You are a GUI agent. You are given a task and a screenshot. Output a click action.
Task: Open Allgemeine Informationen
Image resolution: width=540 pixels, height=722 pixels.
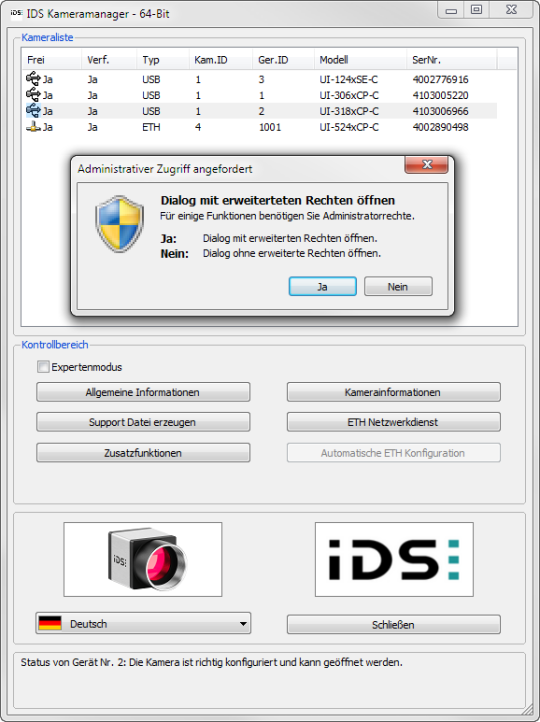tap(143, 392)
